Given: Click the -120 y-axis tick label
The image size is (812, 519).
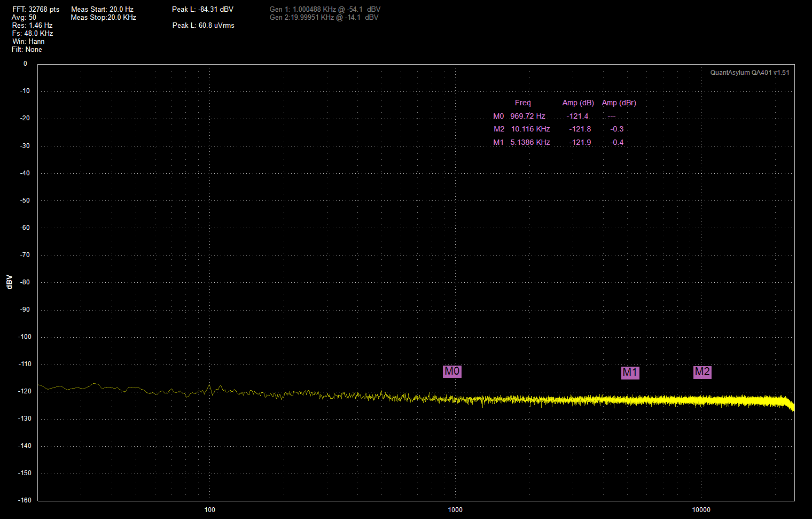Looking at the screenshot, I should click(26, 391).
